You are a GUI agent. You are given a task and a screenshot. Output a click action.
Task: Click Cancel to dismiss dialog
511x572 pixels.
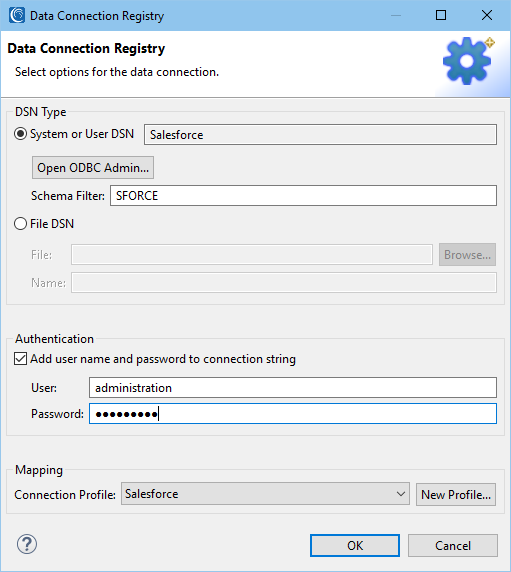coord(453,546)
